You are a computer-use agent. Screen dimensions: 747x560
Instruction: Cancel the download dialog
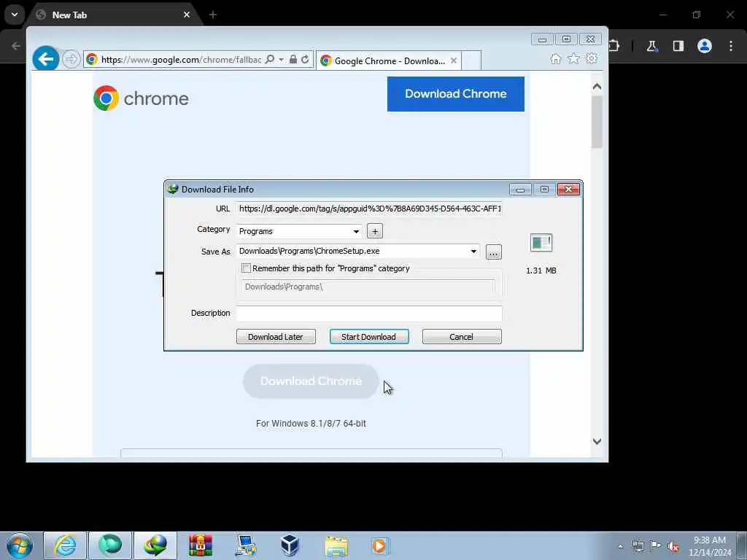(462, 337)
